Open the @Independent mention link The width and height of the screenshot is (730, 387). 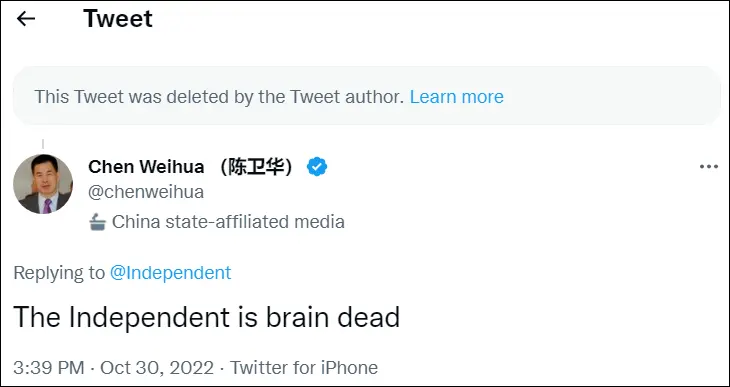tap(170, 272)
